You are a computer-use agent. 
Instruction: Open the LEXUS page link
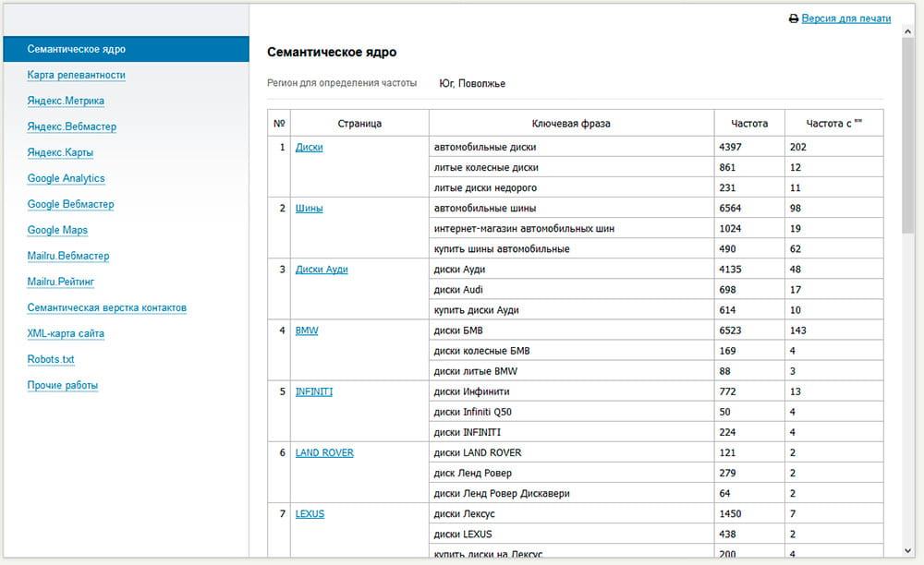pos(310,514)
